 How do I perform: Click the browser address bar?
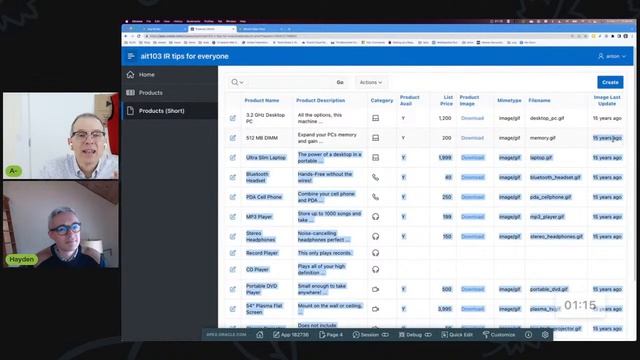pos(355,36)
